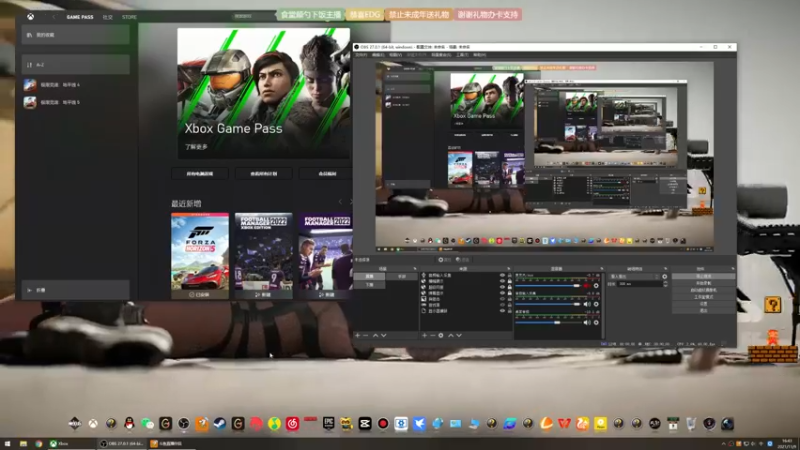Open Epic Games Launcher from the dock
800x450 pixels.
click(x=328, y=423)
